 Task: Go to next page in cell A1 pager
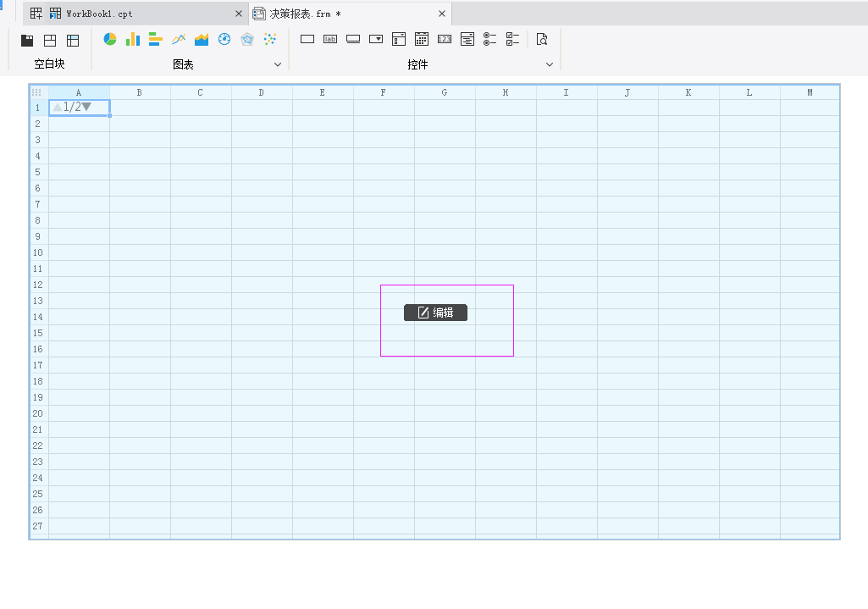tap(86, 107)
